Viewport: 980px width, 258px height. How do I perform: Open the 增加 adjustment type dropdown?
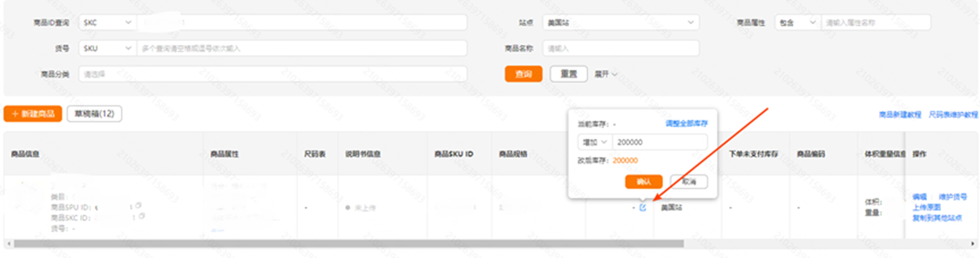(594, 142)
